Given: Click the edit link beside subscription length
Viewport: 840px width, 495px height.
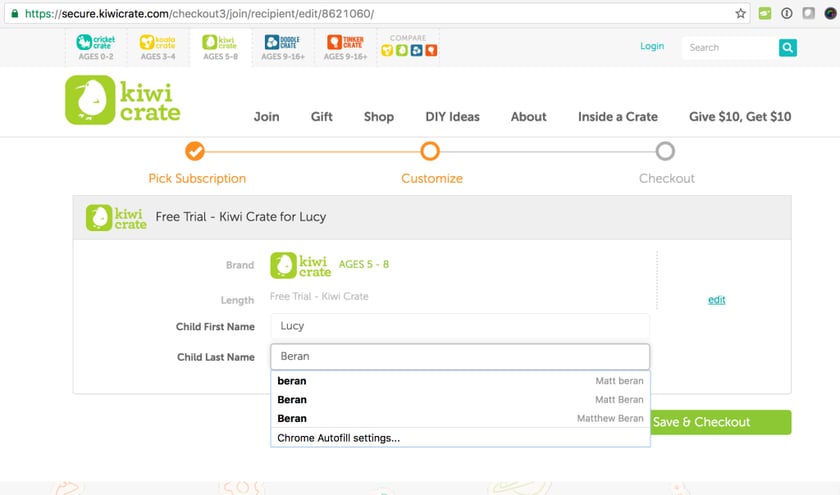Looking at the screenshot, I should coord(716,299).
